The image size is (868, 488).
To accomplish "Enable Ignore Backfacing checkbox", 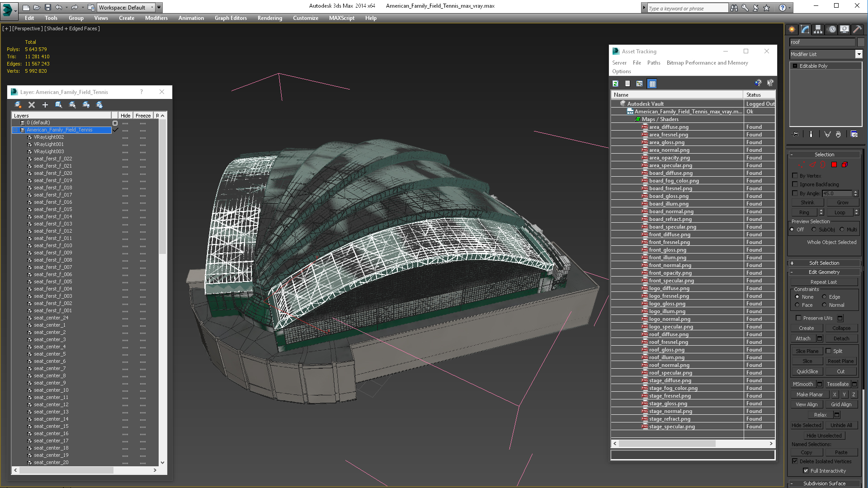I will 795,184.
